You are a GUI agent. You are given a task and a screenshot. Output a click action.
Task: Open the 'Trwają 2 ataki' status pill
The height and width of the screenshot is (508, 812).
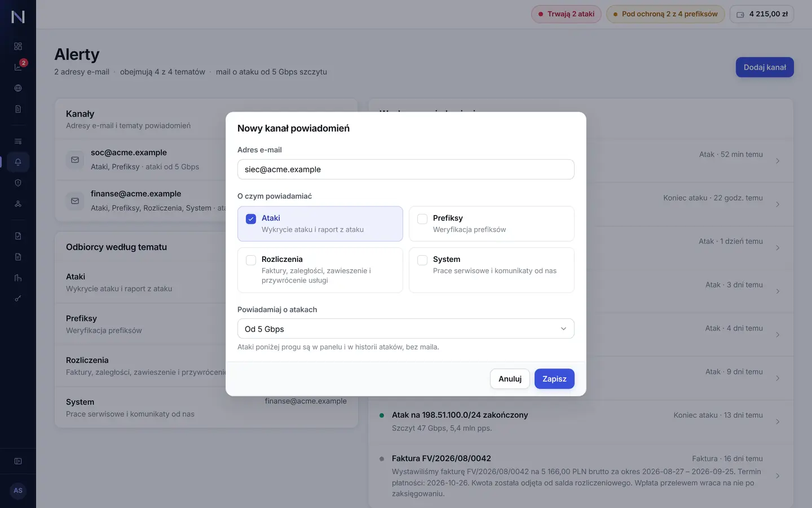point(566,14)
